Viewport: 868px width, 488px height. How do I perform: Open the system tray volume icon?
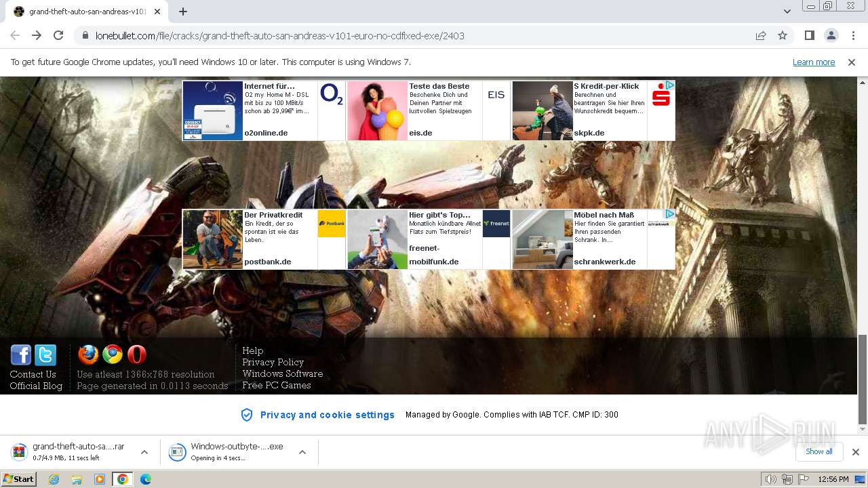[x=771, y=479]
